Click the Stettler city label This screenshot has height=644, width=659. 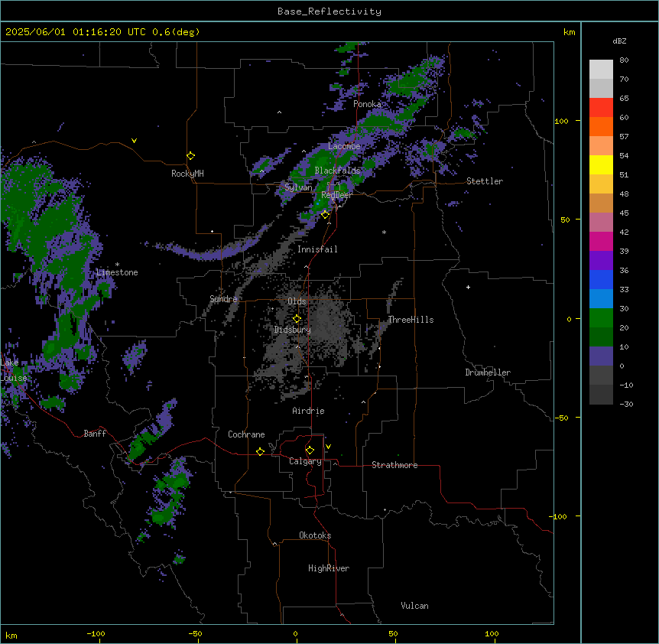point(485,181)
